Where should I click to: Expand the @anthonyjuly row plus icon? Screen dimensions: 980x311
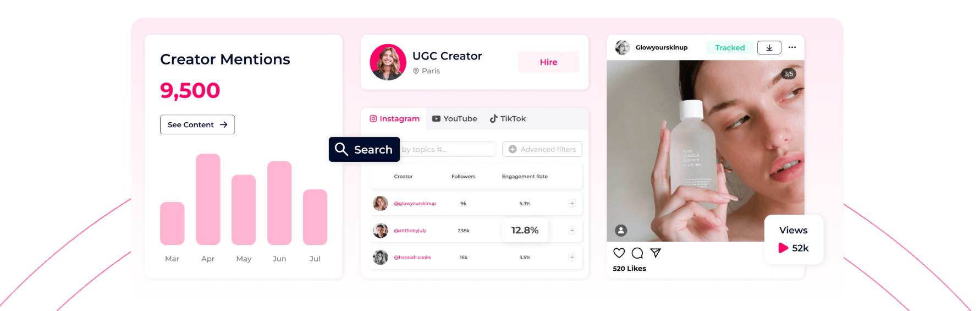(572, 231)
